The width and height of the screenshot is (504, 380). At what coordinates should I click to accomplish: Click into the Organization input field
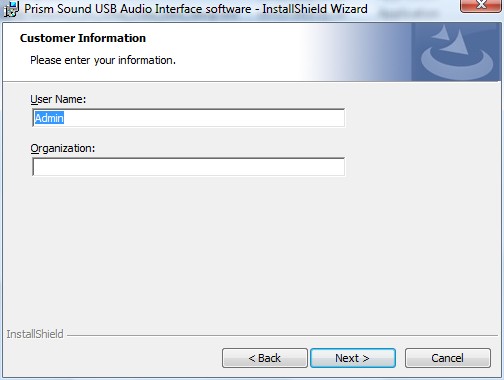click(189, 167)
